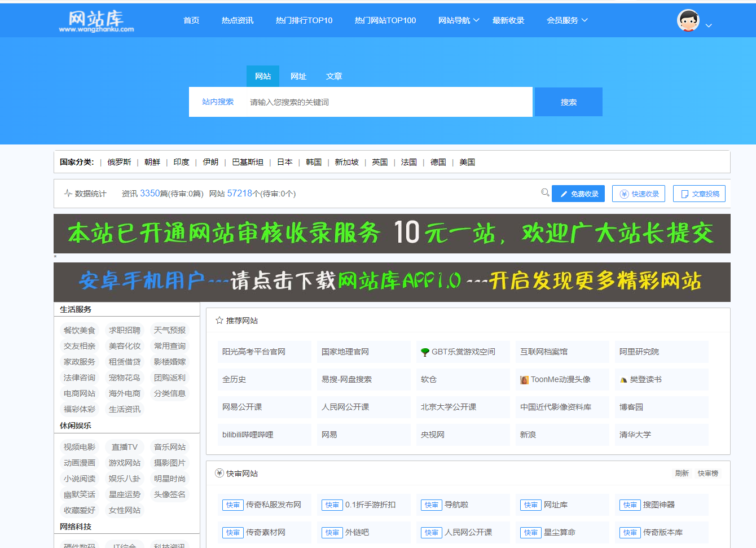The width and height of the screenshot is (756, 548).
Task: Open 星尘算命 fast-review site
Action: 562,532
